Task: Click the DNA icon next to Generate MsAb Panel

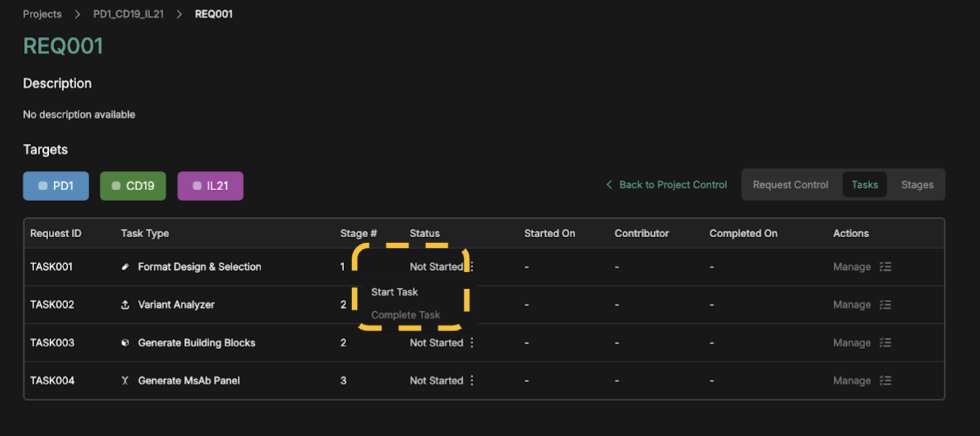Action: [125, 381]
